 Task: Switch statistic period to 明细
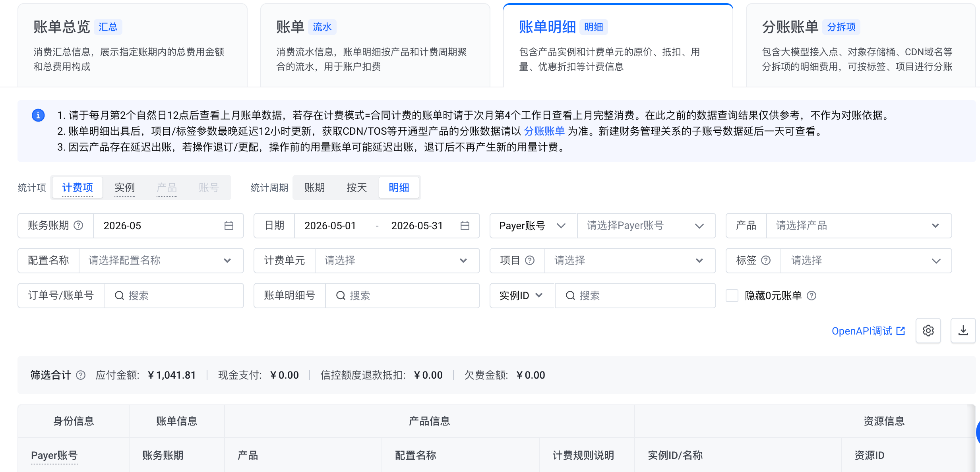coord(399,188)
